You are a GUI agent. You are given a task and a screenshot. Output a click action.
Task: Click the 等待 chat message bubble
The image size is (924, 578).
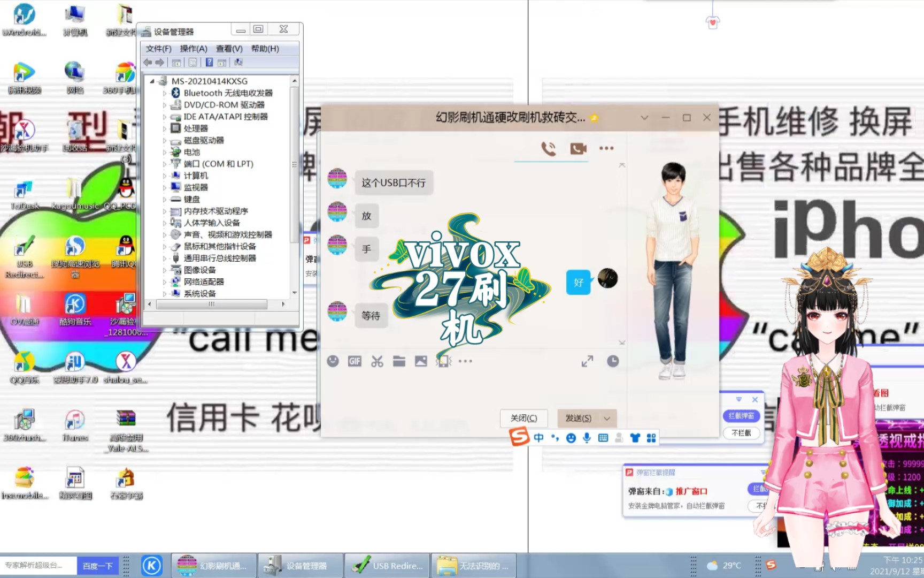pyautogui.click(x=371, y=316)
